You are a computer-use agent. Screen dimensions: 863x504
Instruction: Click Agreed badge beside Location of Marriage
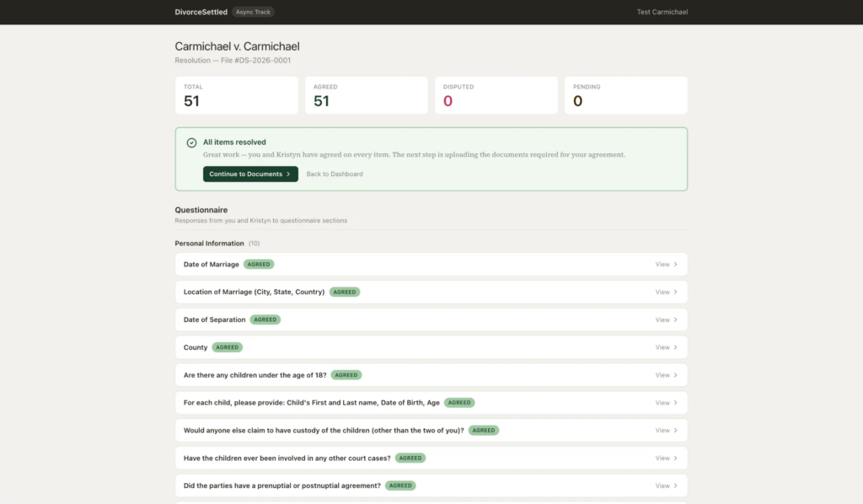click(x=345, y=292)
